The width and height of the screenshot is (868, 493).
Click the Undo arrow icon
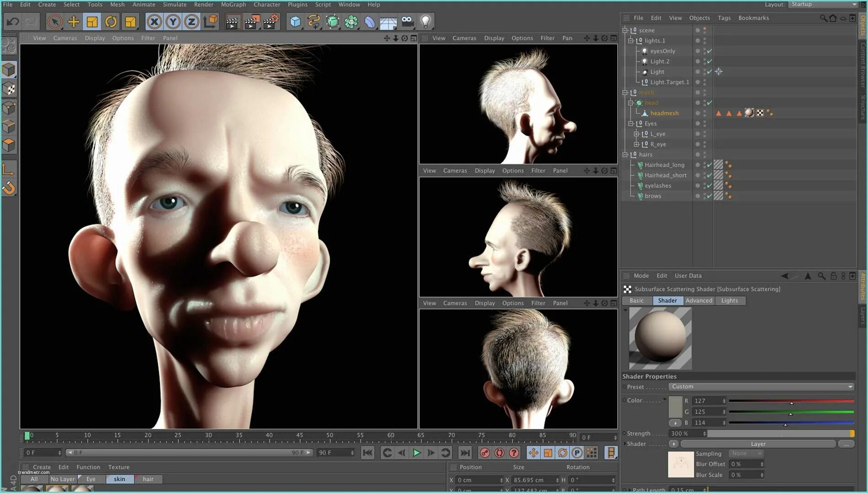(13, 21)
